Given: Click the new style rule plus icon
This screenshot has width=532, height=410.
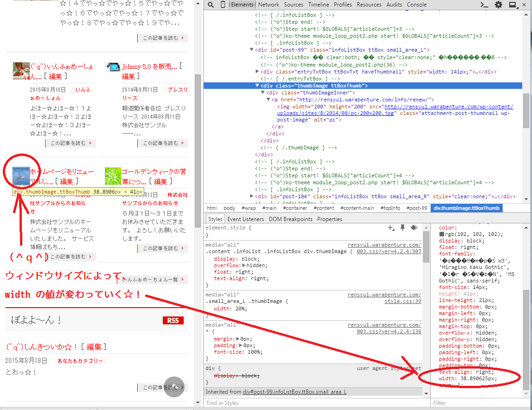Looking at the screenshot, I should coord(391,228).
